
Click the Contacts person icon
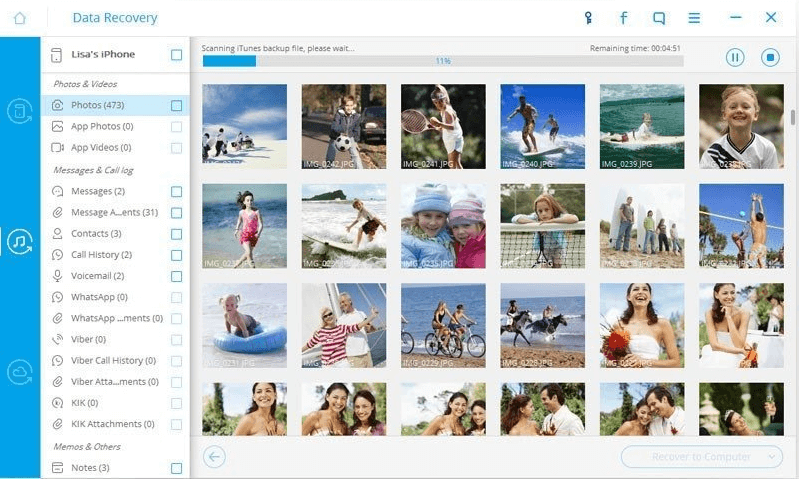(x=57, y=233)
